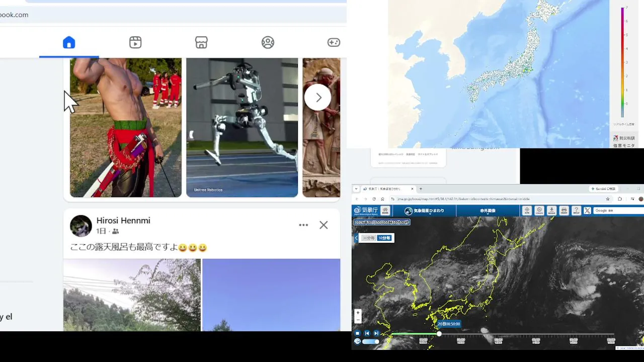The width and height of the screenshot is (644, 362).
Task: Open the Facebook Reels video tab
Action: pos(135,43)
